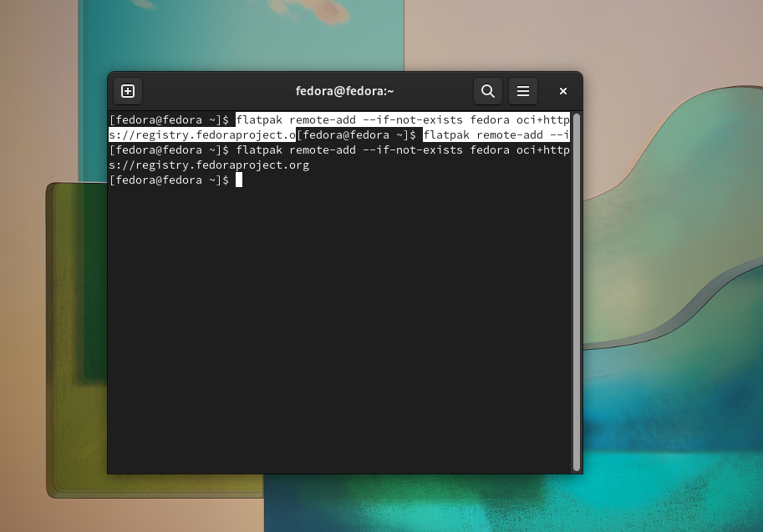
Task: Click the fedora@fedora:~ window title
Action: 344,91
